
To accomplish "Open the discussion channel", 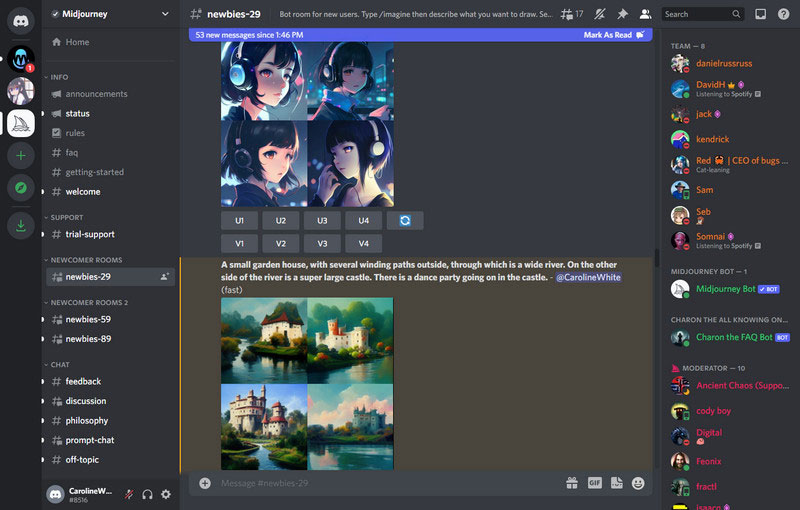I will [x=110, y=401].
